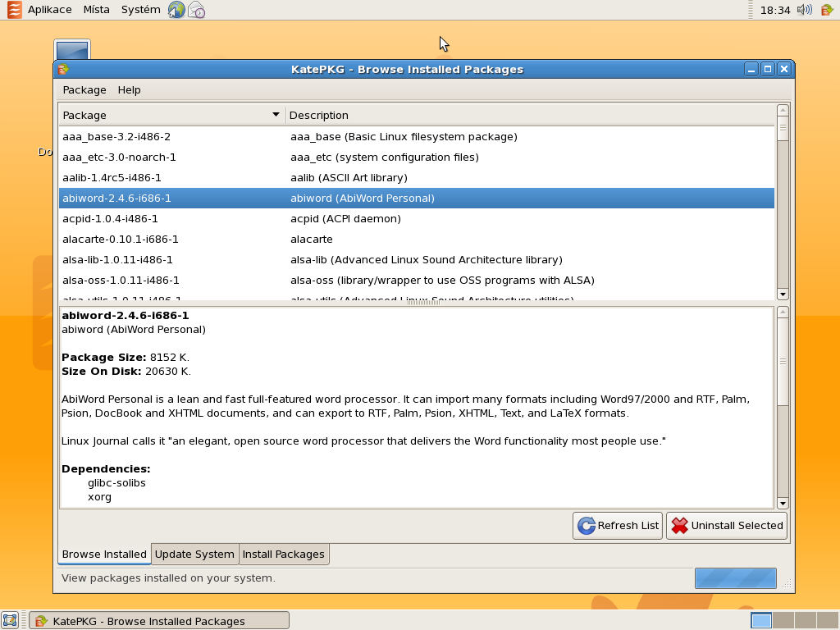Open the Aplikace menu
The height and width of the screenshot is (630, 840).
[x=50, y=10]
